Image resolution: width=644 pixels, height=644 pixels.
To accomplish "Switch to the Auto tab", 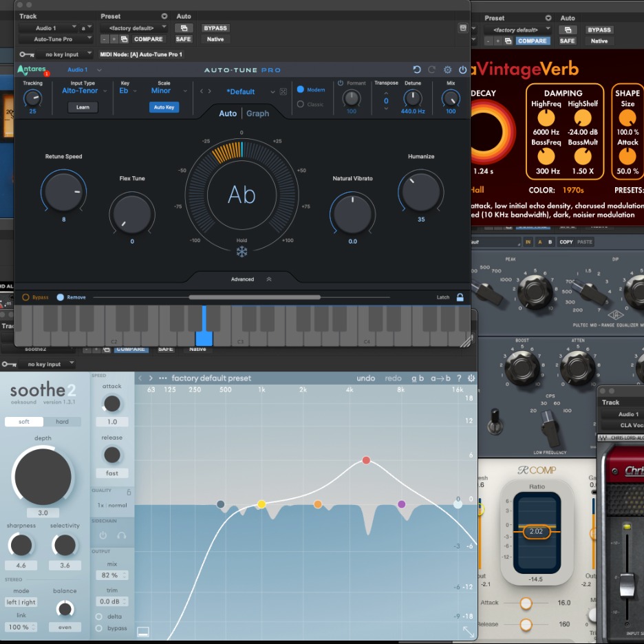I will click(x=228, y=114).
